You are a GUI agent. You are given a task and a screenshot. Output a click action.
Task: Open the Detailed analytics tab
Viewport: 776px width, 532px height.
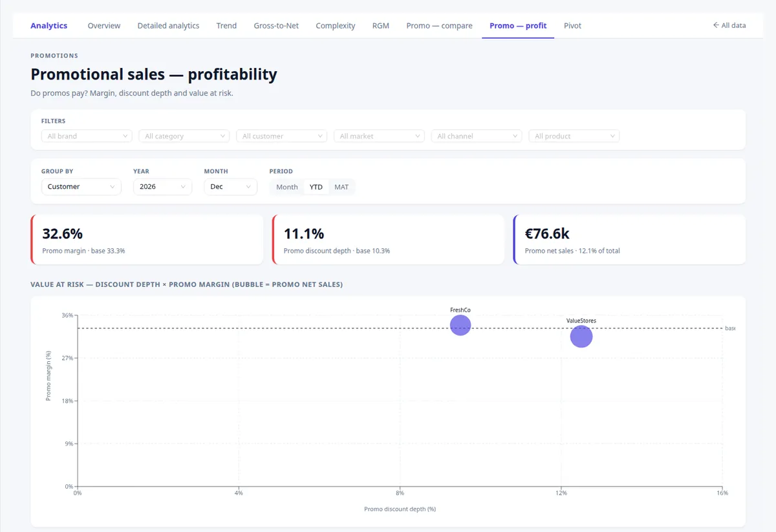168,25
